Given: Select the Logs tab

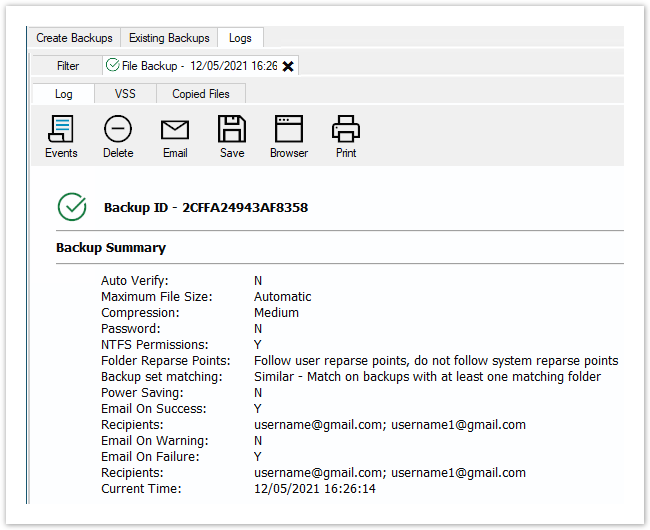Looking at the screenshot, I should (240, 38).
